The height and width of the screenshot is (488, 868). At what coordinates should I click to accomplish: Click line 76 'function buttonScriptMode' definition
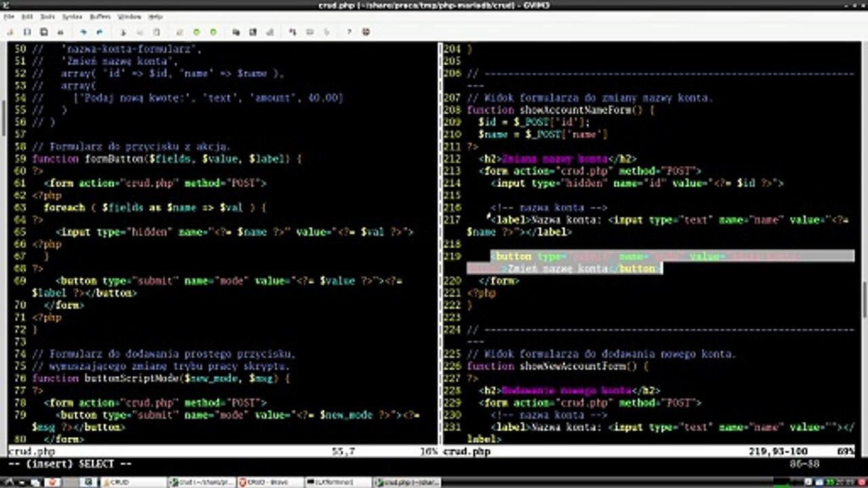[161, 378]
